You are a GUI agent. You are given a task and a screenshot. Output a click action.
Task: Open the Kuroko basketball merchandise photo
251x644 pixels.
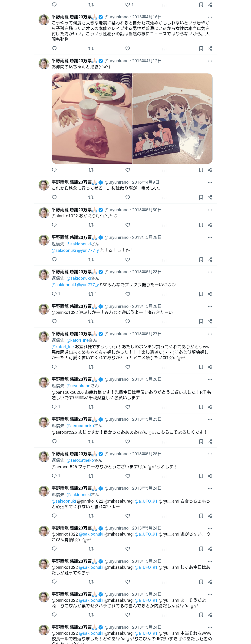click(172, 118)
